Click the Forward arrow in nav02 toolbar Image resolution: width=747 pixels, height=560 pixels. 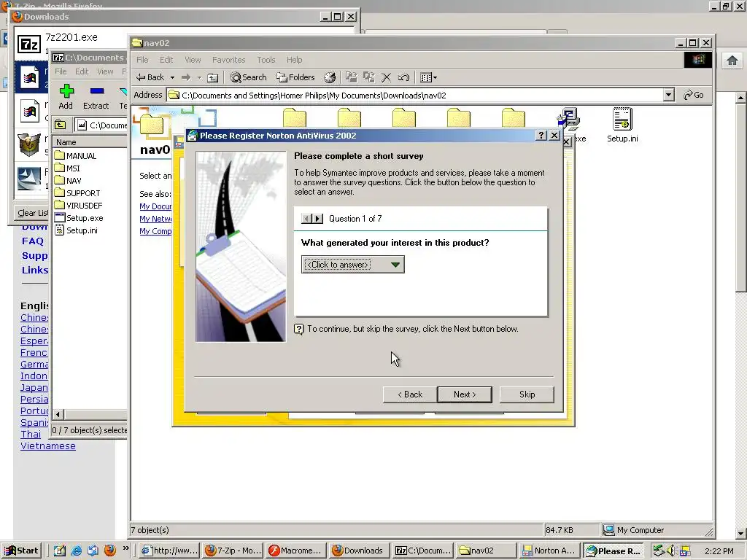pos(186,77)
